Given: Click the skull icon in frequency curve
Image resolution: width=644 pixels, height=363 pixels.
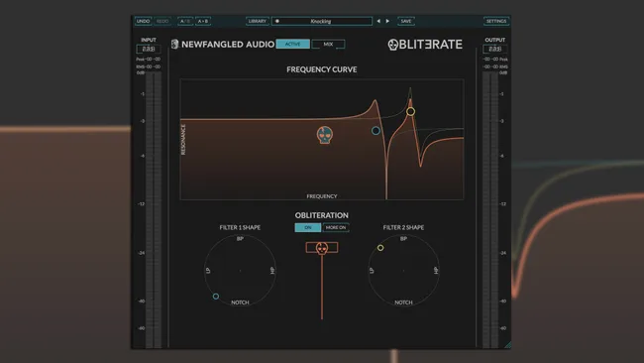Looking at the screenshot, I should coord(324,135).
